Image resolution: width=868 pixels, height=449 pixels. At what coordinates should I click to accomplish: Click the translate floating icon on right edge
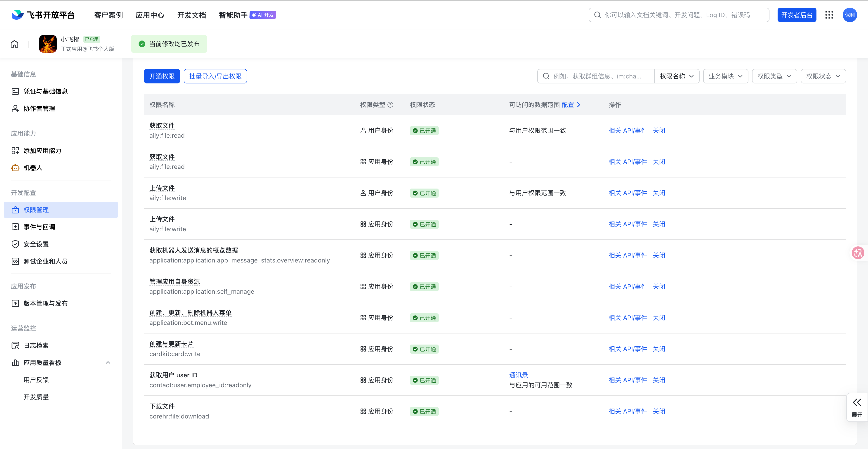[858, 253]
